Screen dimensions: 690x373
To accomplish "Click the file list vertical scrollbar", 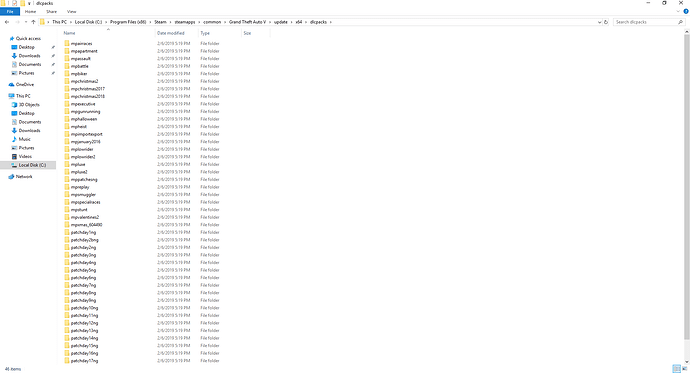I will (x=686, y=187).
